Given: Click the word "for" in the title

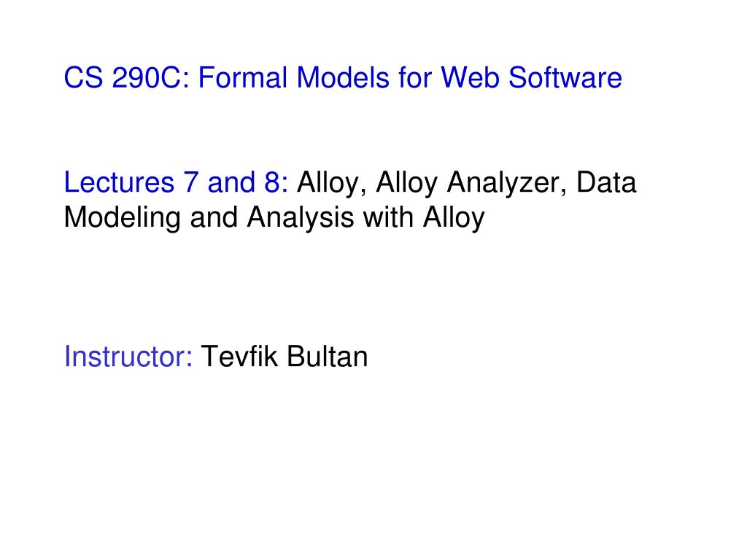Looking at the screenshot, I should click(x=415, y=77).
